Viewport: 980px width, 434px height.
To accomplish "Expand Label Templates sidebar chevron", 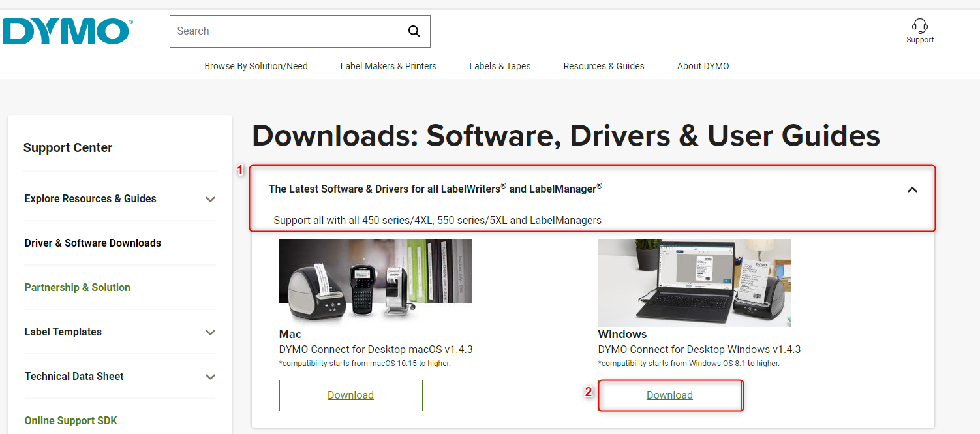I will [x=210, y=332].
